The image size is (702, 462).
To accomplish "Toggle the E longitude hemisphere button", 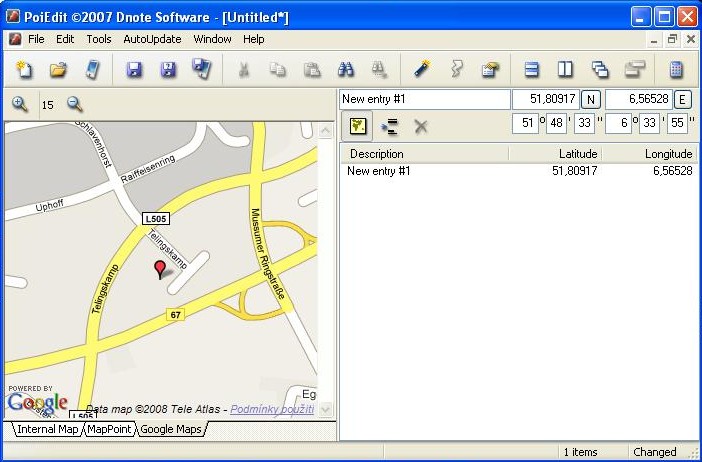I will click(x=683, y=99).
